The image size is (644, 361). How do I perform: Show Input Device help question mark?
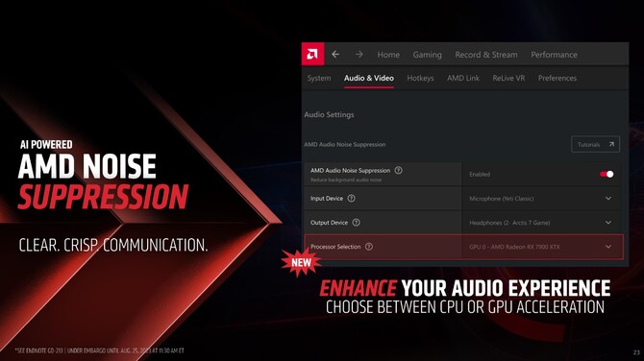351,198
